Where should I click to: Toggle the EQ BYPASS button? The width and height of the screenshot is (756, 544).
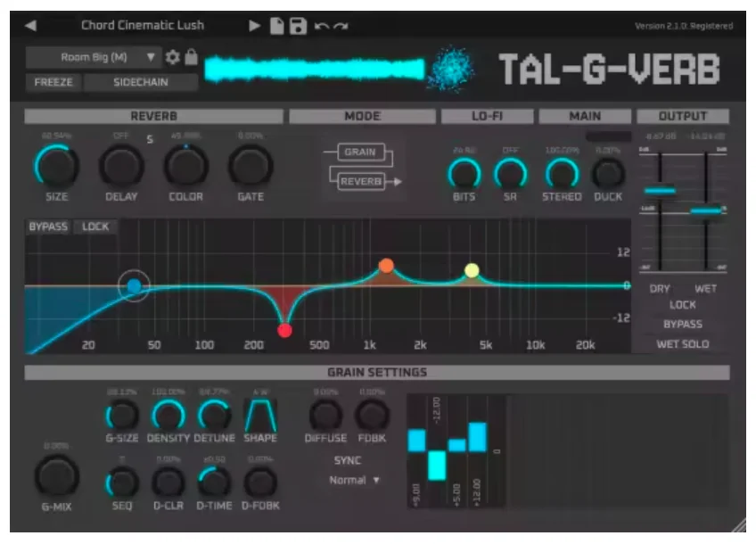coord(48,227)
